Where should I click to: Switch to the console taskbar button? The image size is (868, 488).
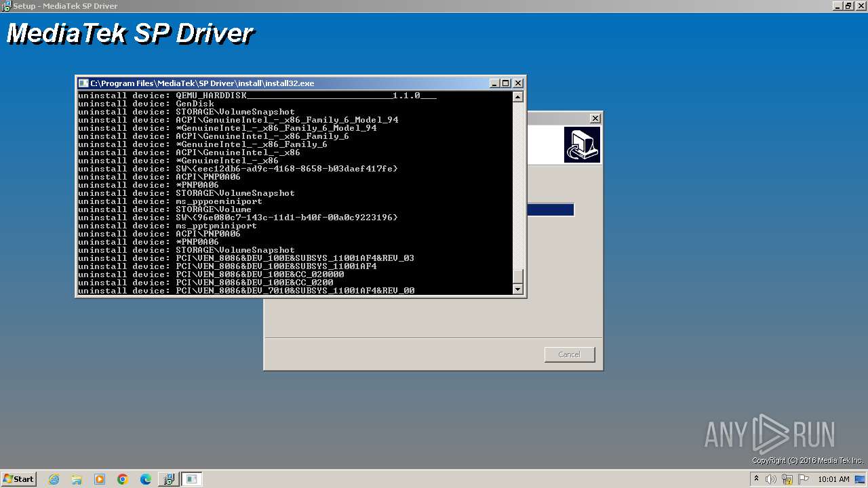pos(192,479)
